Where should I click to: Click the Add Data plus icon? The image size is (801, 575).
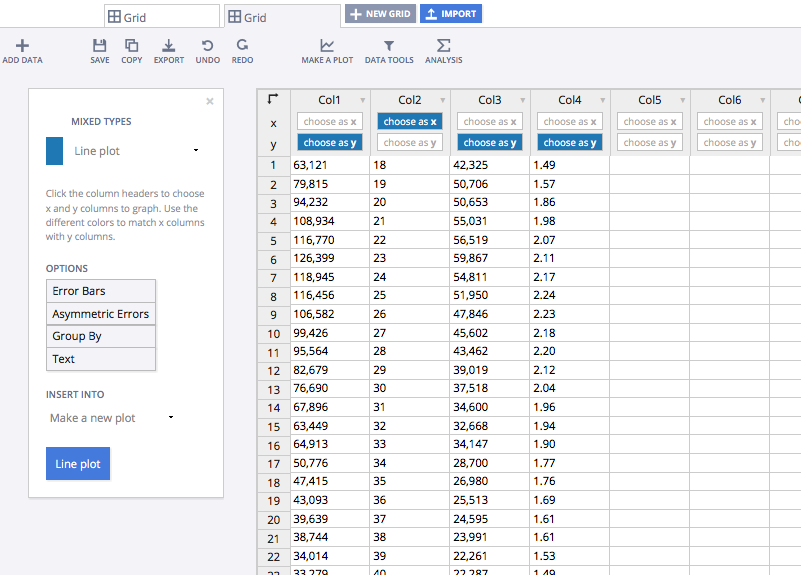(22, 45)
